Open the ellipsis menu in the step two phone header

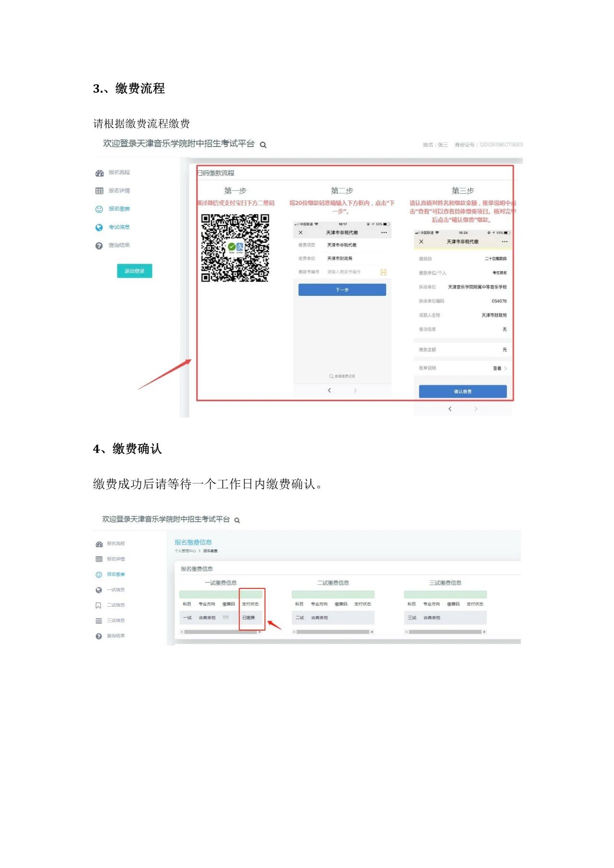click(x=384, y=233)
